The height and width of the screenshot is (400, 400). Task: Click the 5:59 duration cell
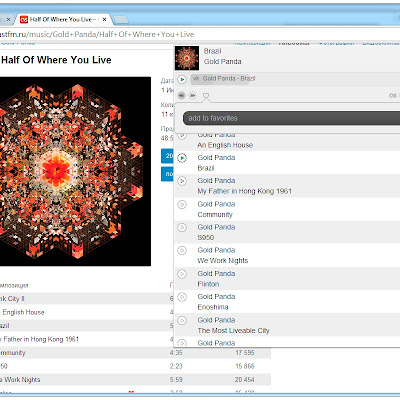pos(176,380)
